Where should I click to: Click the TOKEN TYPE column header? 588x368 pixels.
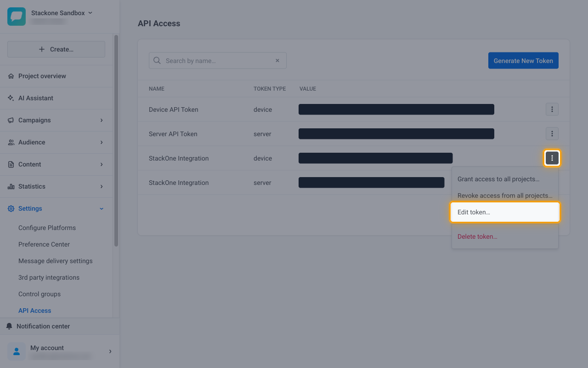[270, 89]
